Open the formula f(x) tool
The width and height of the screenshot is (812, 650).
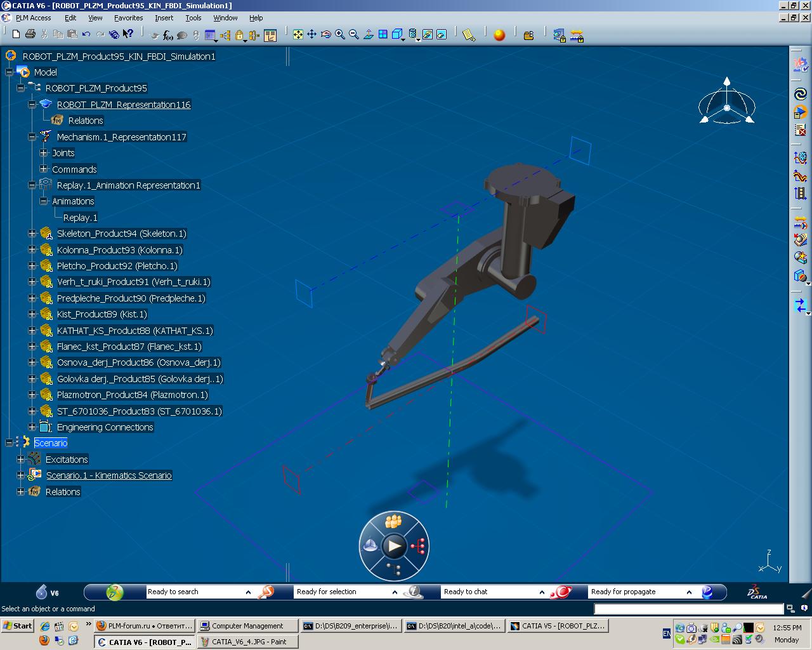[168, 36]
